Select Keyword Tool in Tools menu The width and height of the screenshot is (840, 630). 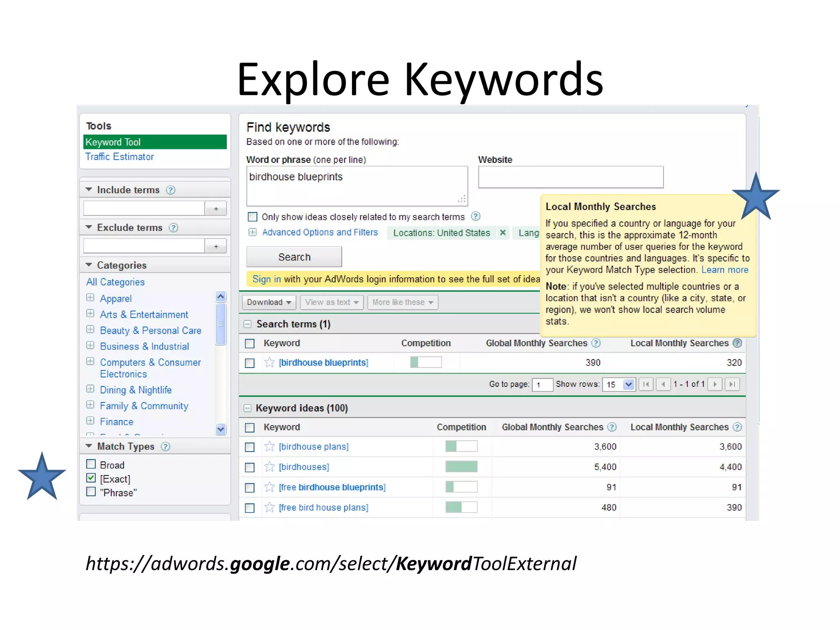click(155, 142)
